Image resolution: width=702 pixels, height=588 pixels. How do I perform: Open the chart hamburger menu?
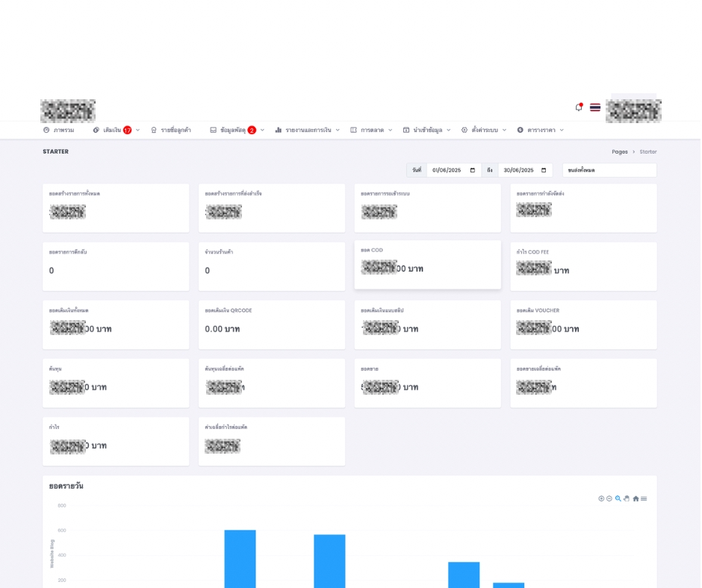point(644,498)
